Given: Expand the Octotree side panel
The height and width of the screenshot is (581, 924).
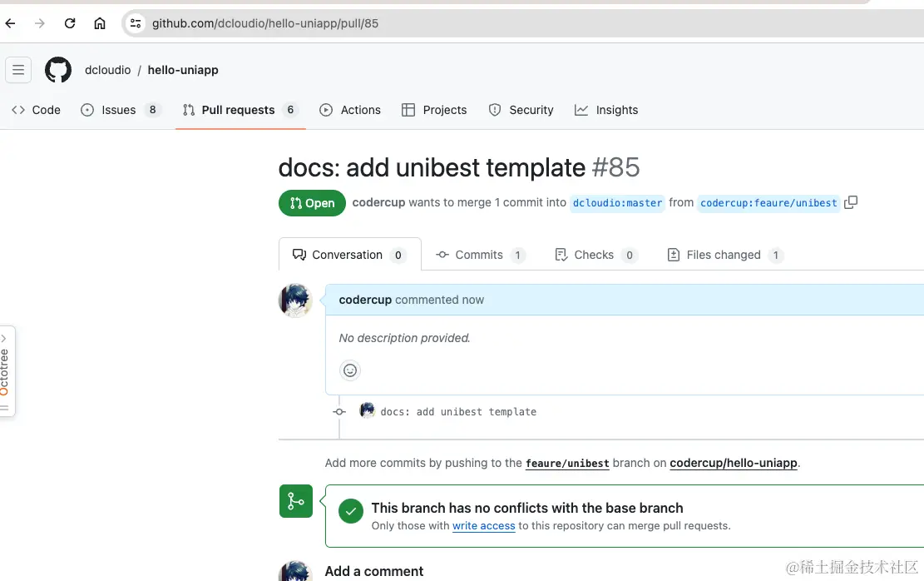Looking at the screenshot, I should pyautogui.click(x=5, y=370).
